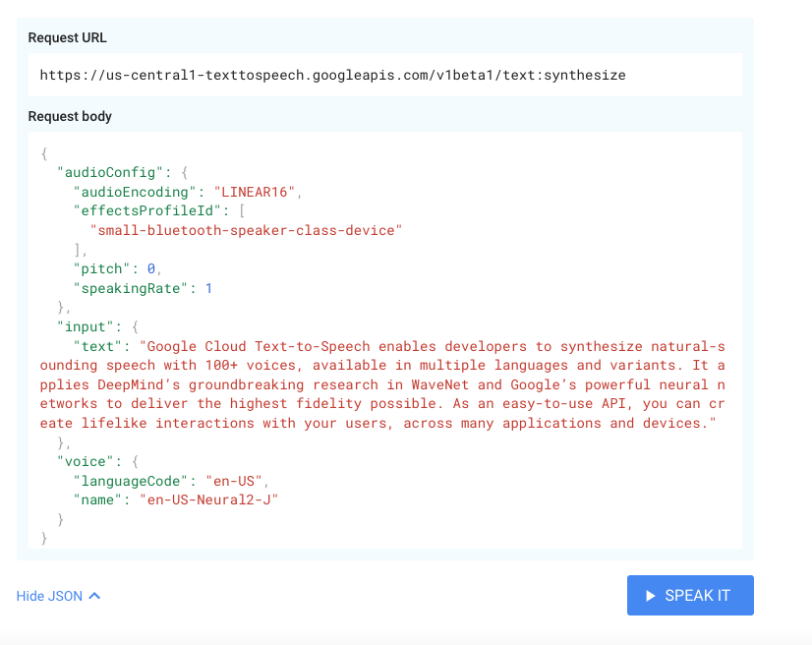
Task: Click the Request URL text field
Action: tap(384, 75)
